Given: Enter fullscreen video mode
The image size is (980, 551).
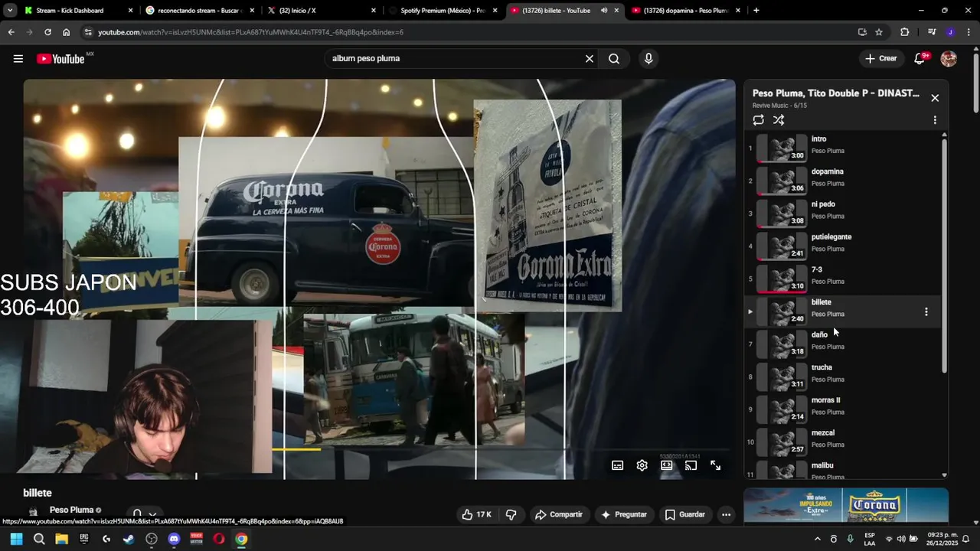Looking at the screenshot, I should tap(715, 465).
